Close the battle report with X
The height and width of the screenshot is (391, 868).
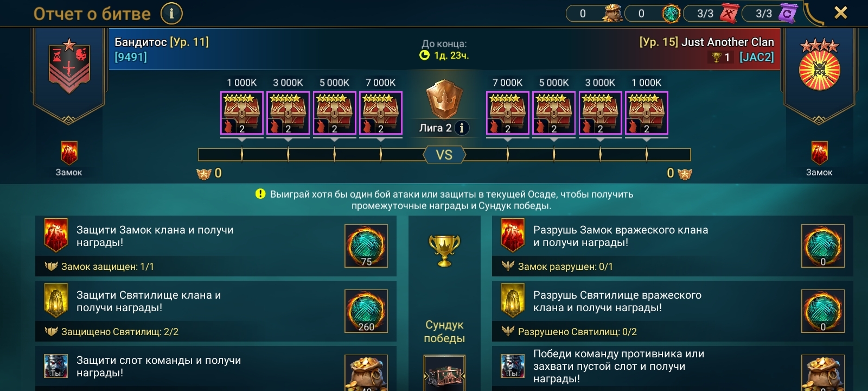tap(840, 12)
